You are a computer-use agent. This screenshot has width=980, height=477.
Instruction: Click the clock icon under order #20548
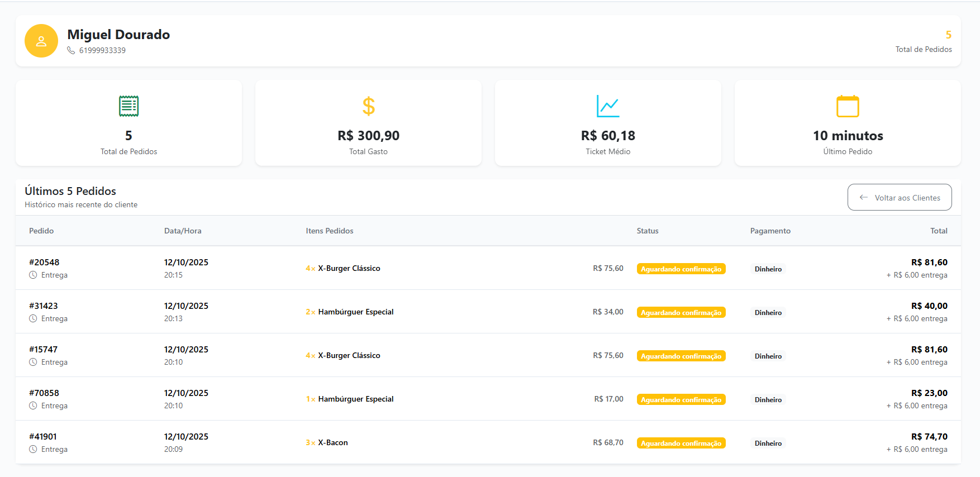(x=33, y=275)
